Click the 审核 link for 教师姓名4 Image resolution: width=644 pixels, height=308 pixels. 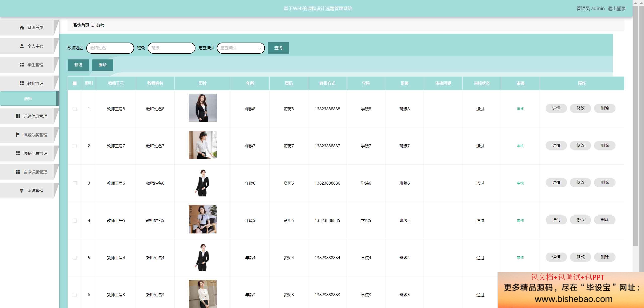click(520, 258)
